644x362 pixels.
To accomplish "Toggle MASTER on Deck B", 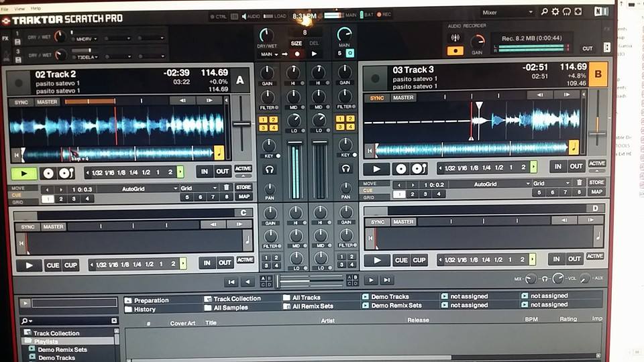I will pos(403,98).
